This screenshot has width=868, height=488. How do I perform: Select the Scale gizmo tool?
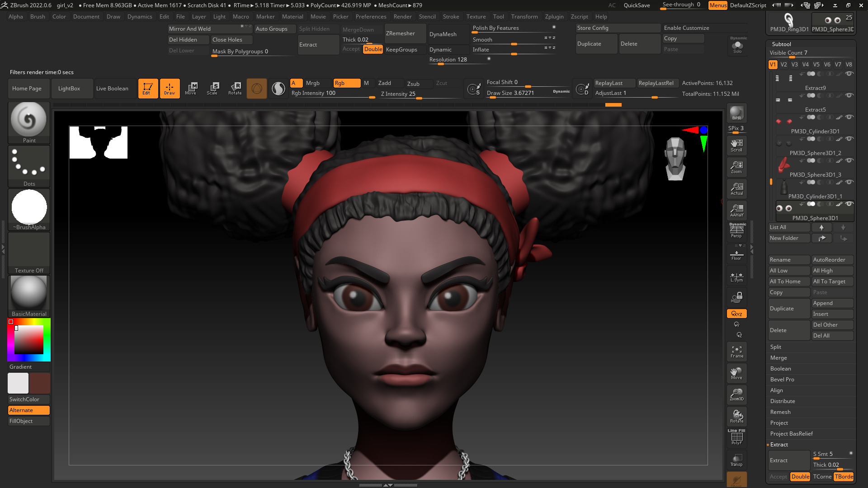212,88
